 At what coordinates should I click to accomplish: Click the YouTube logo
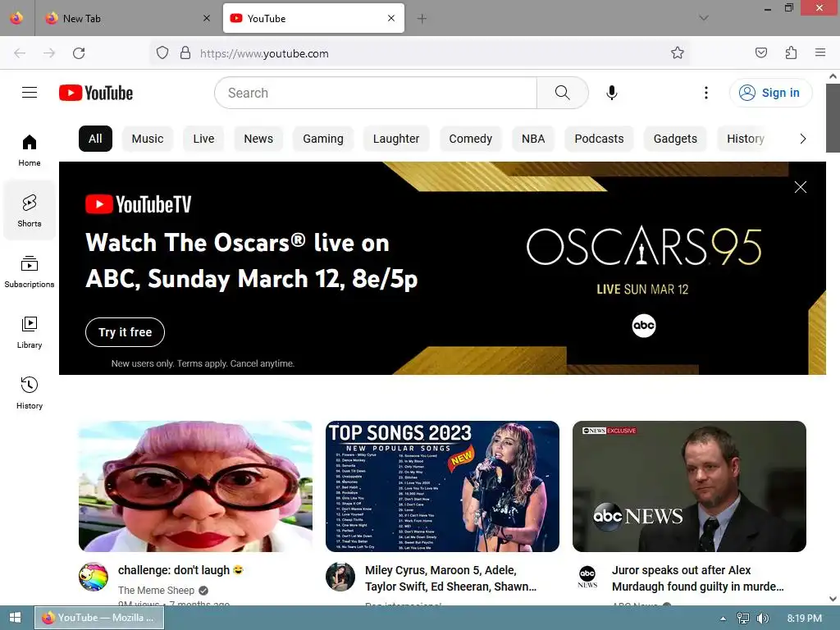tap(96, 93)
